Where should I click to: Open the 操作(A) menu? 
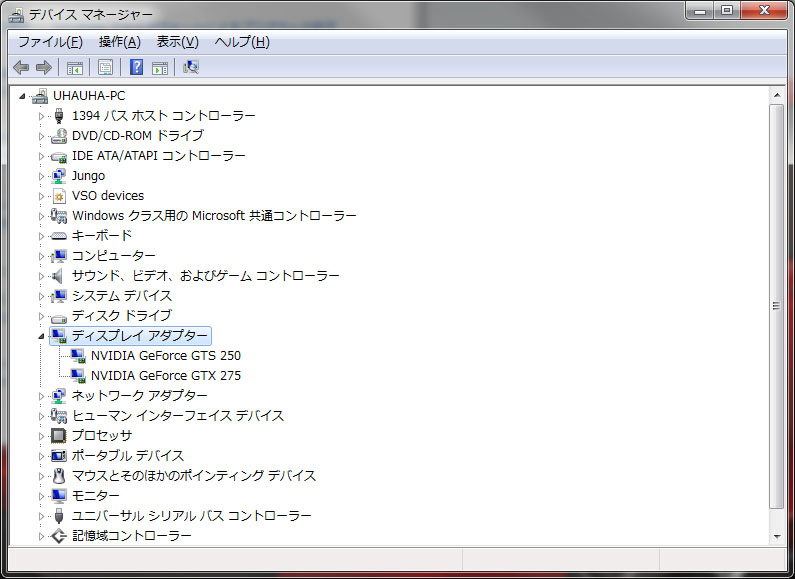point(120,42)
